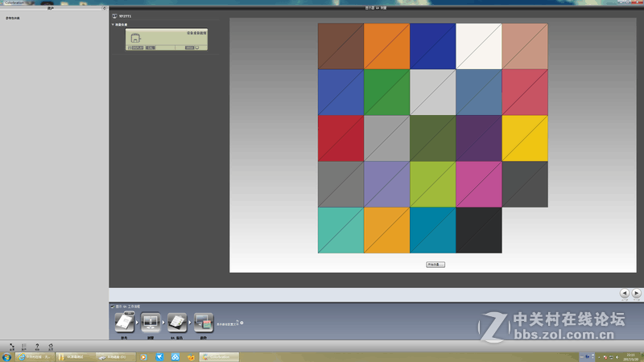Collapse the measurement device section triangle
The height and width of the screenshot is (362, 644).
tap(113, 25)
